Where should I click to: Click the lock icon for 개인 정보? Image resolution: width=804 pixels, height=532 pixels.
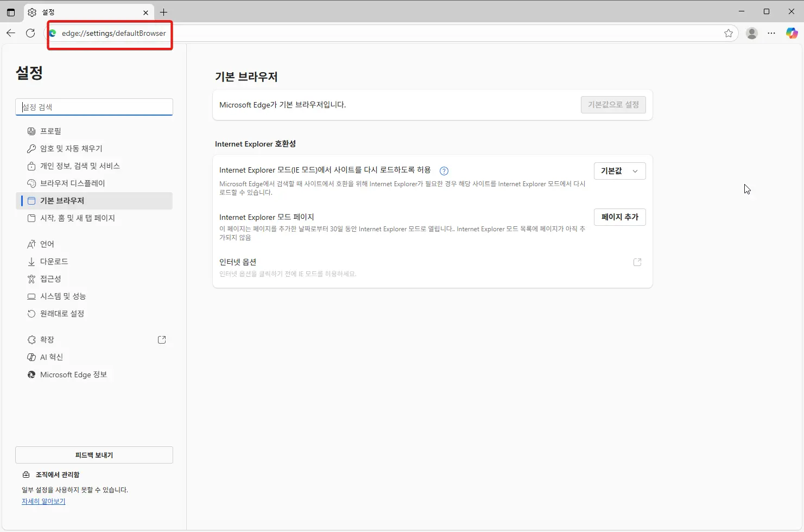[x=31, y=166]
